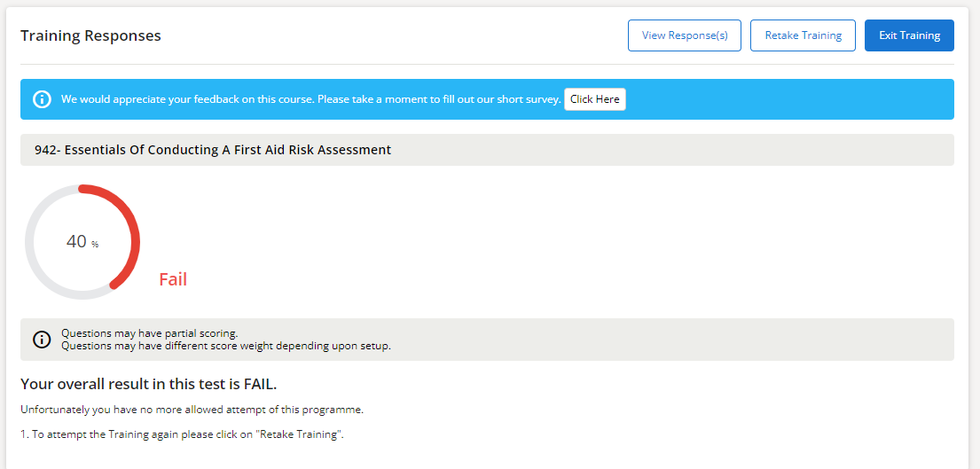Viewport: 980px width, 469px height.
Task: Click the feedback survey request message
Action: [x=310, y=99]
